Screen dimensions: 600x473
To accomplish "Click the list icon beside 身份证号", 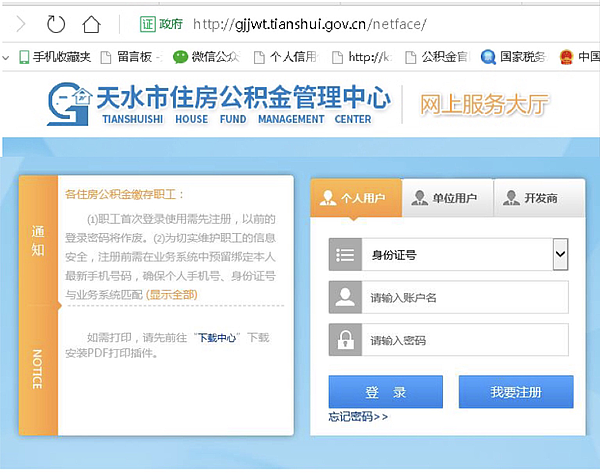I will tap(345, 254).
